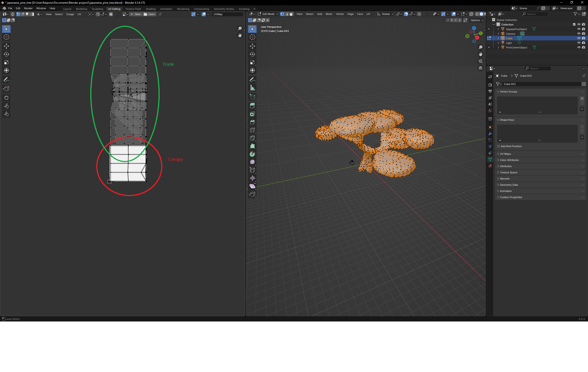This screenshot has width=588, height=372.
Task: Enable the Add Rest Position checkbox
Action: pos(498,146)
